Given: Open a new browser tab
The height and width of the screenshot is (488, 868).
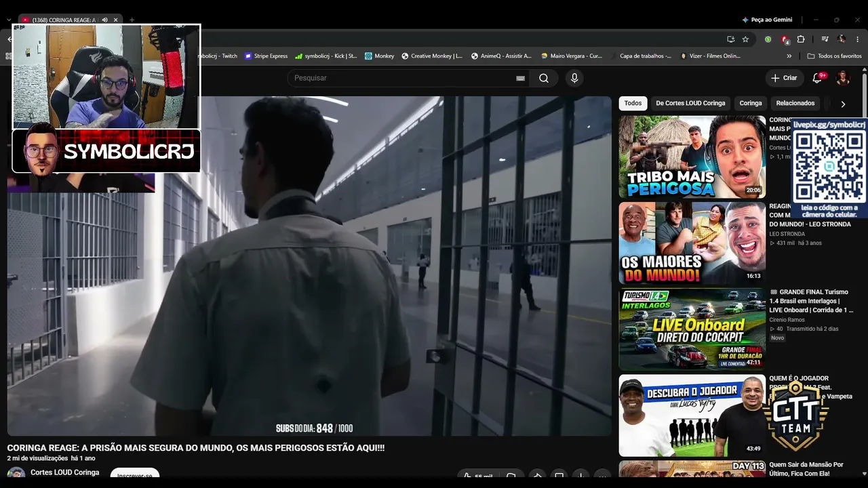Looking at the screenshot, I should 132,20.
